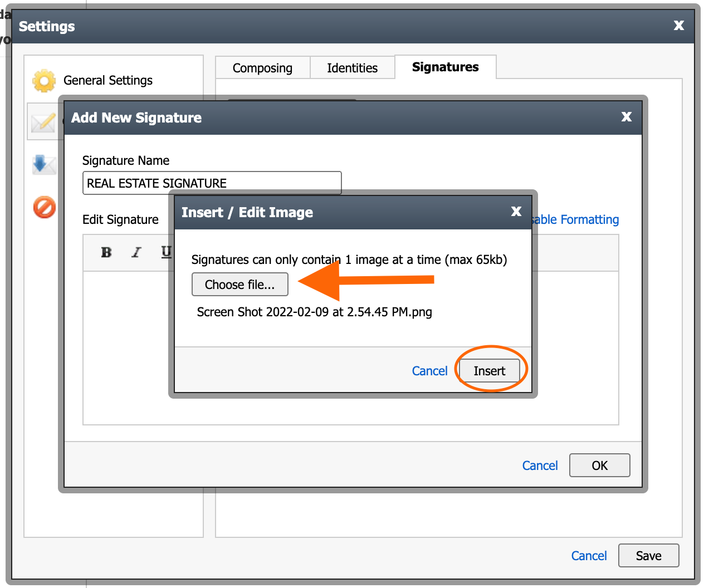Cancel the Insert / Edit Image dialog

pyautogui.click(x=429, y=370)
